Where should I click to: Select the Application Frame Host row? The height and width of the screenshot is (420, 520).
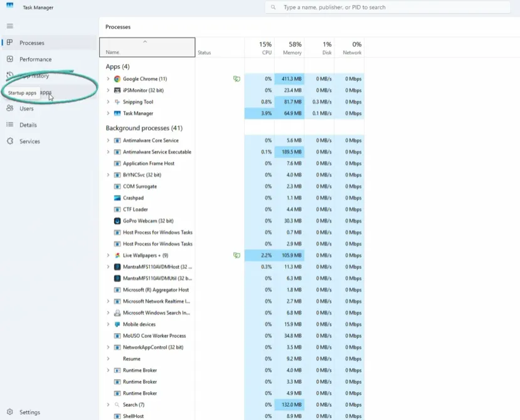[231, 164]
